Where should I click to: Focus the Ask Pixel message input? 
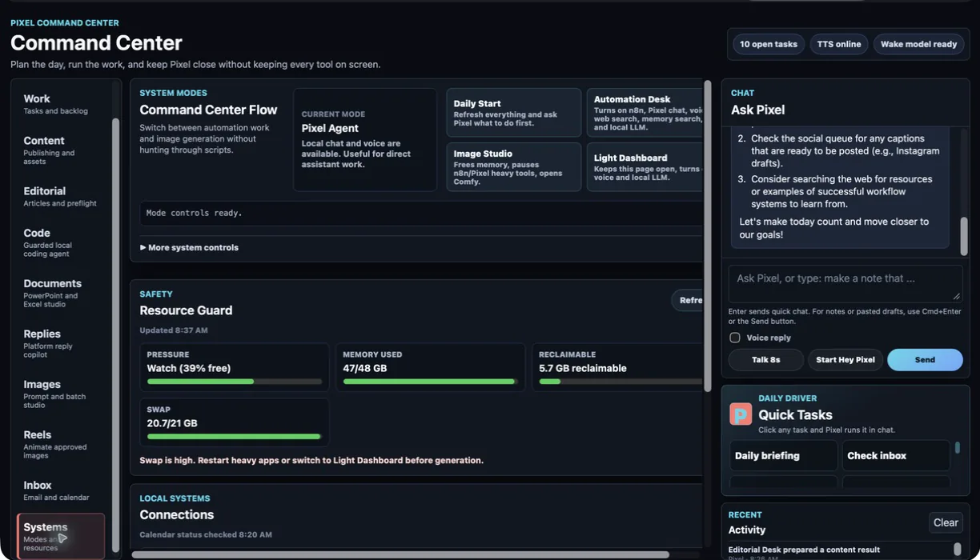point(845,283)
